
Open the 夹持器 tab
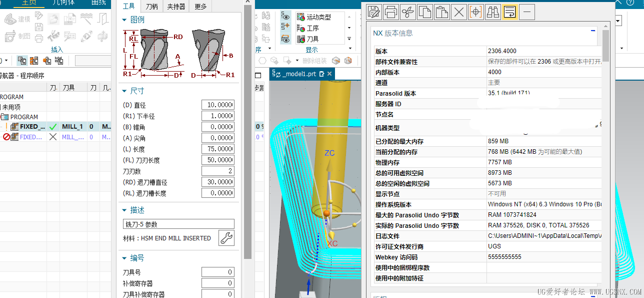click(x=176, y=7)
